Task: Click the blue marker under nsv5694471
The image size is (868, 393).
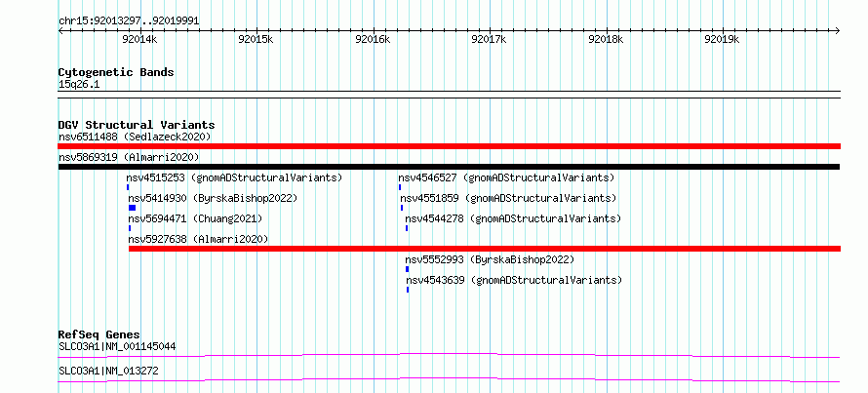Action: (130, 228)
